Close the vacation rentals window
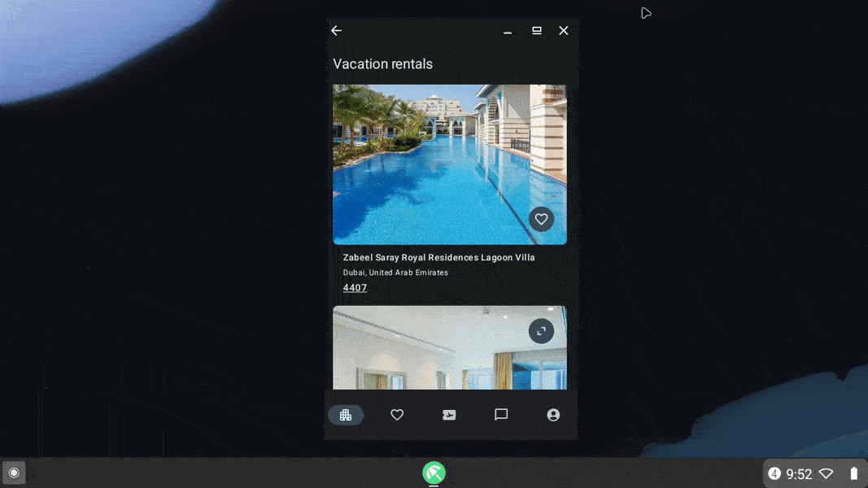Viewport: 868px width, 488px height. coord(564,30)
